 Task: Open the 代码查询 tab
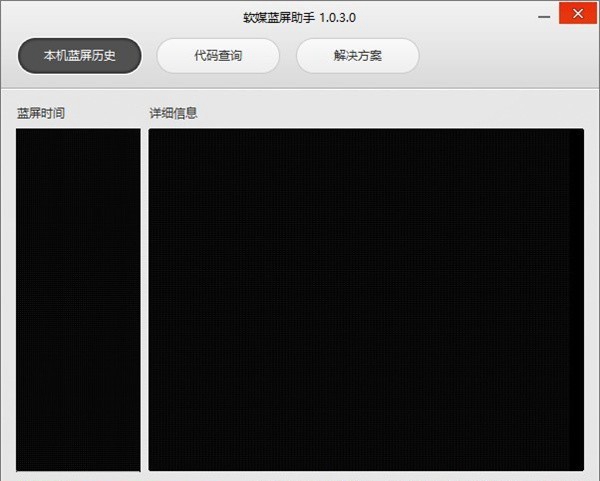pyautogui.click(x=218, y=56)
